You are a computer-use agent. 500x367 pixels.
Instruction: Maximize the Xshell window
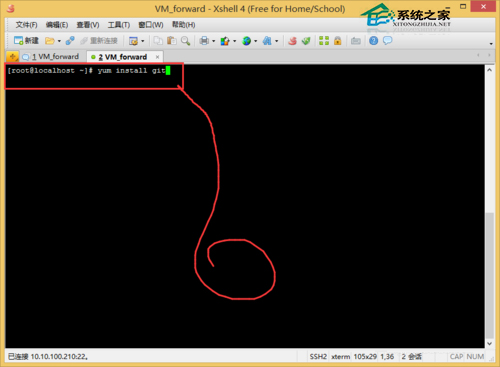(463, 6)
